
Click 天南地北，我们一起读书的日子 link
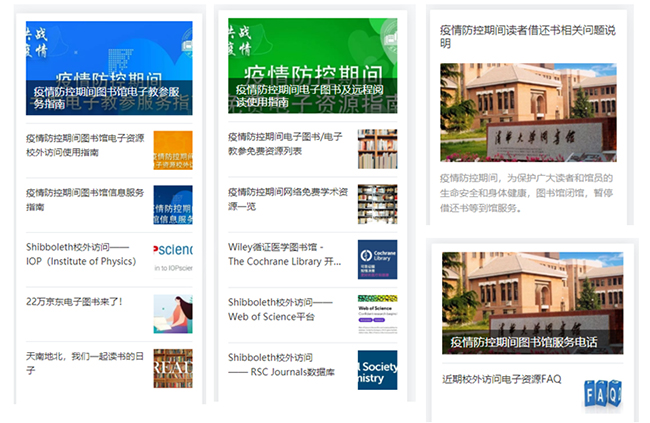[85, 356]
